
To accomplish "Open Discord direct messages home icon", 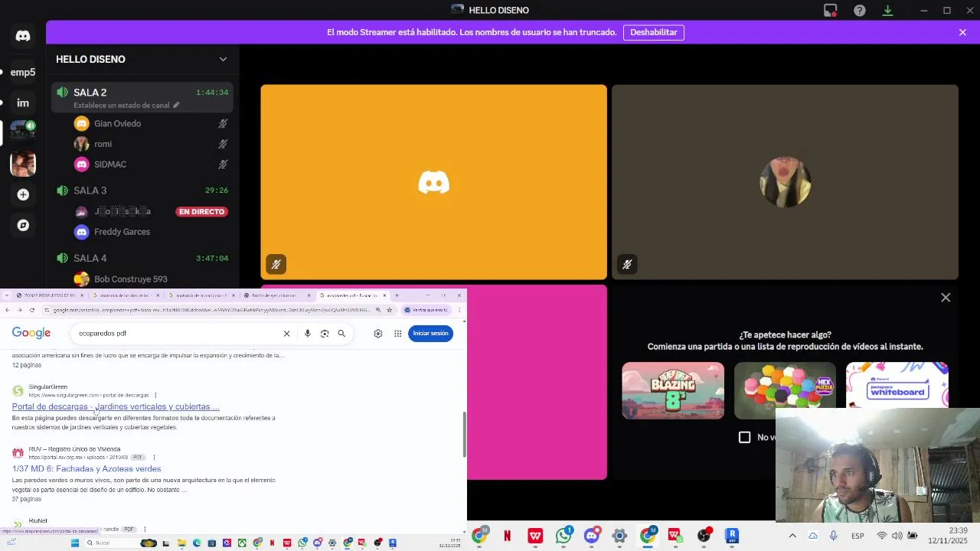I will [23, 36].
